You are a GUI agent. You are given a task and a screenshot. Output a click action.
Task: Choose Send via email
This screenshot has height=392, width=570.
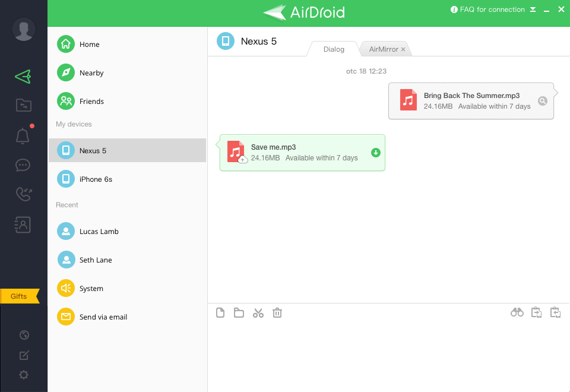coord(127,317)
